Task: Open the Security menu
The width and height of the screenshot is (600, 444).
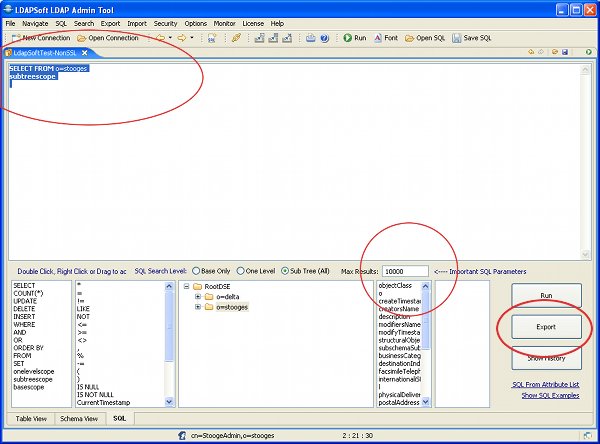Action: tap(165, 23)
